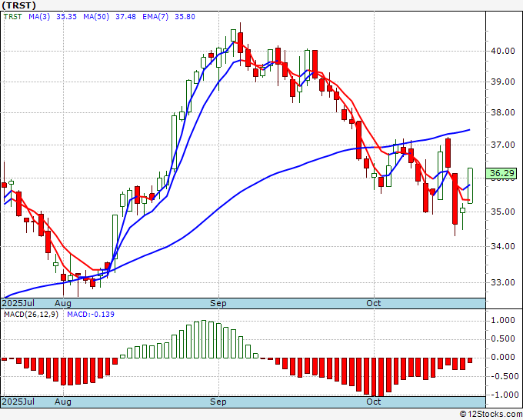Click the current price tag 36.29
Screen dimensions: 523x420
pyautogui.click(x=501, y=174)
